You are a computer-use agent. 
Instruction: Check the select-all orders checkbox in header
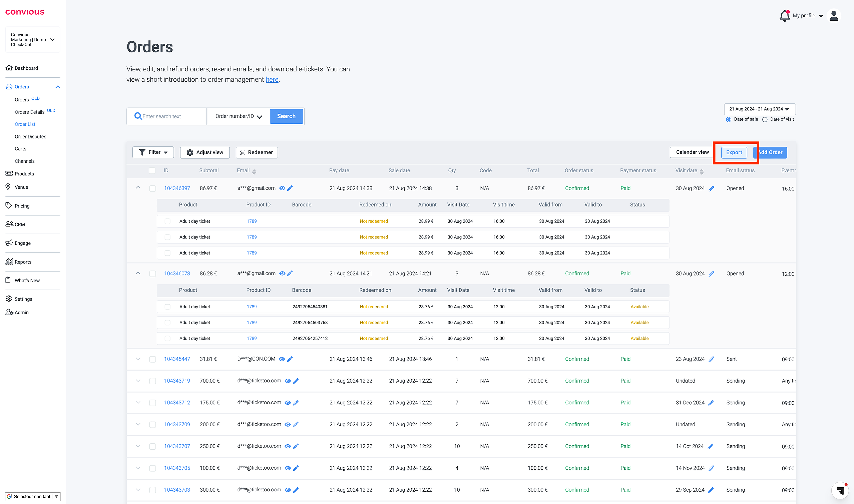[x=152, y=170]
